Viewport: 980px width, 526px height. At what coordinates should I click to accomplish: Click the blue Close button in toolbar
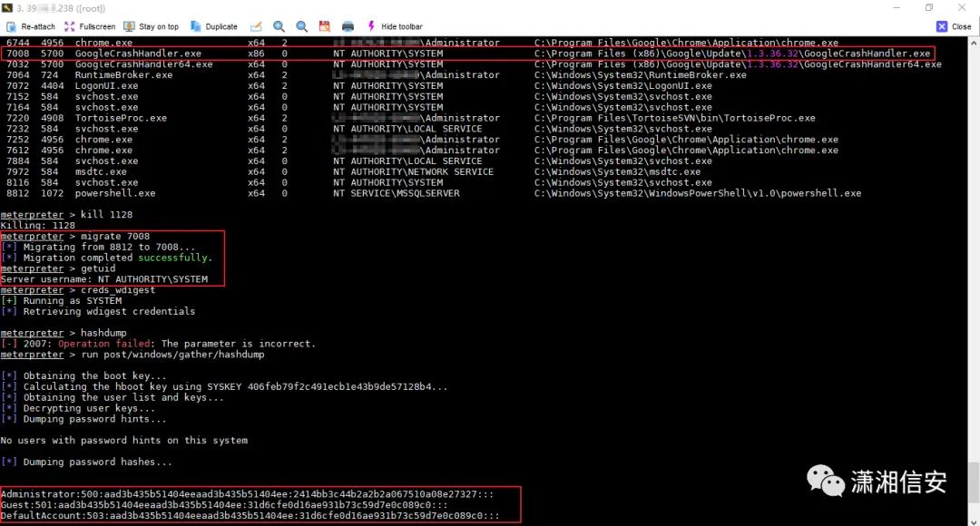coord(954,26)
